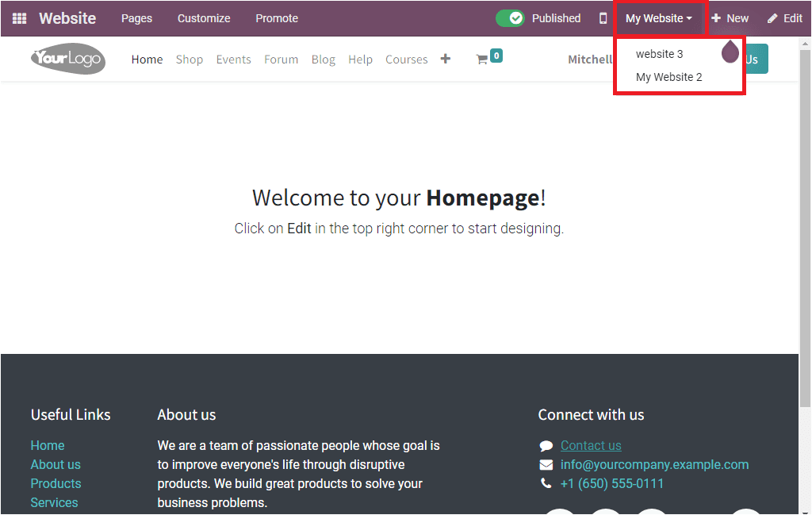Click the purple droplet color marker
This screenshot has width=812, height=515.
730,52
